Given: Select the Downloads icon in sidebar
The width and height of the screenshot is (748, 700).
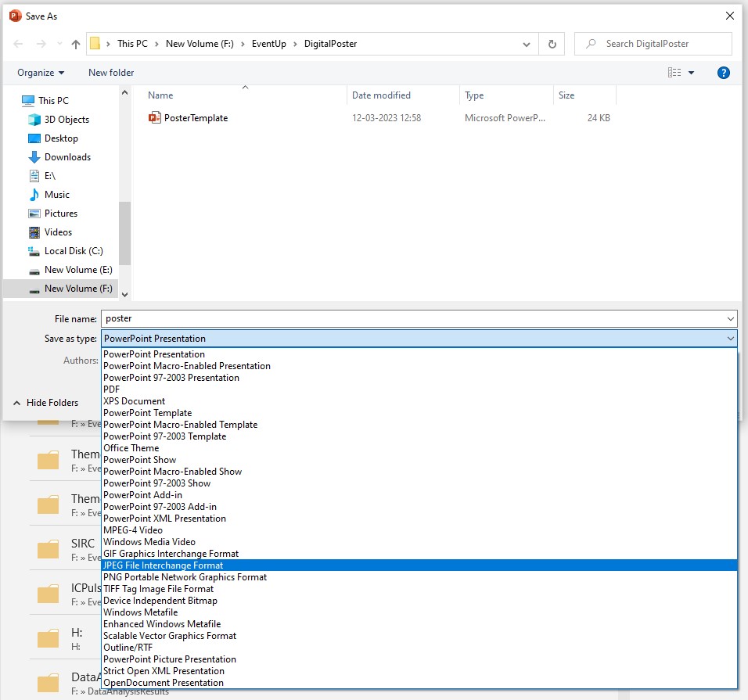Looking at the screenshot, I should pyautogui.click(x=34, y=157).
